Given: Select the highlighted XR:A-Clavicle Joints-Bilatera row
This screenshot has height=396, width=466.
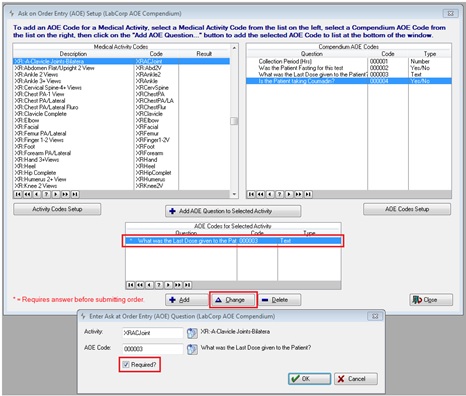Looking at the screenshot, I should click(121, 61).
